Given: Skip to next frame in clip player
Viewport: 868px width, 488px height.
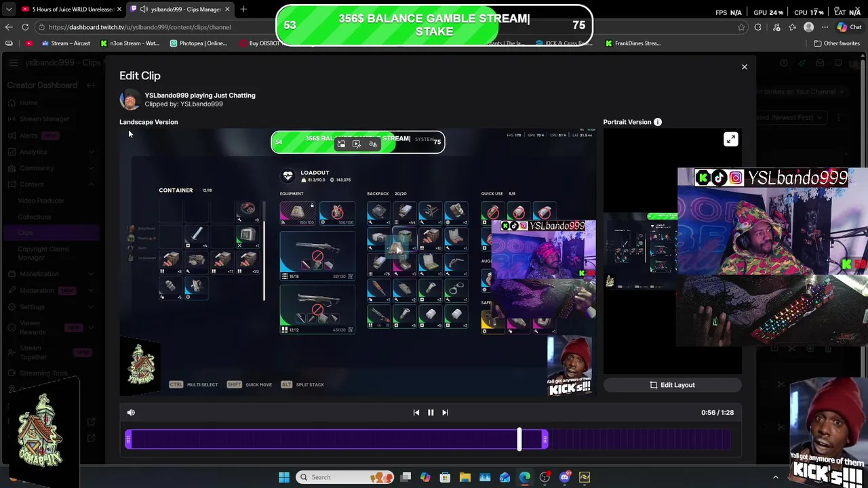Looking at the screenshot, I should click(x=445, y=412).
